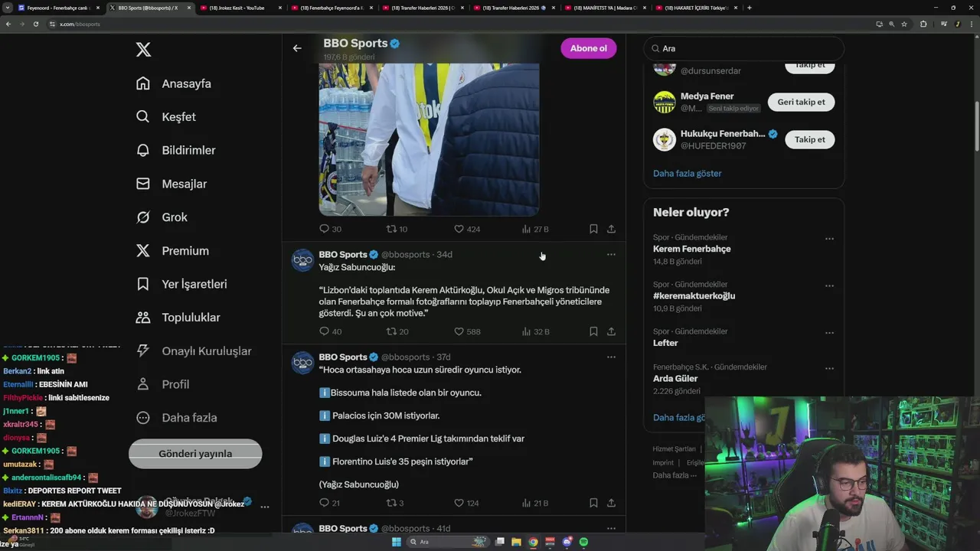Image resolution: width=980 pixels, height=551 pixels.
Task: Open Bildirimler notifications
Action: click(x=176, y=150)
